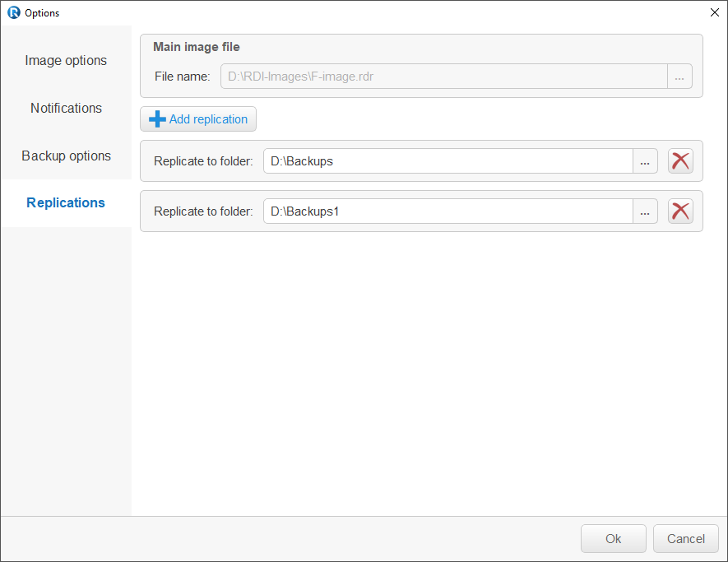Switch to the Image options tab
728x562 pixels.
click(66, 60)
